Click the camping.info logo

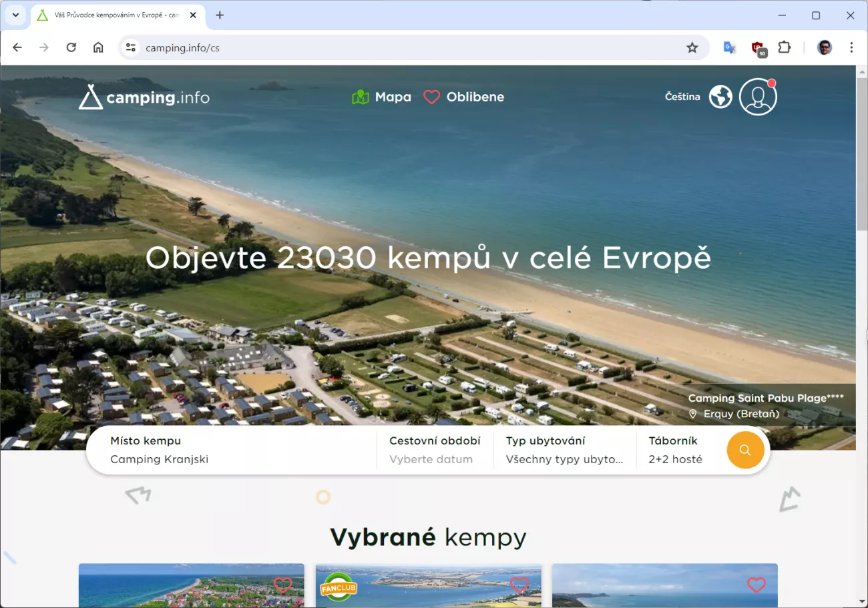pos(144,97)
